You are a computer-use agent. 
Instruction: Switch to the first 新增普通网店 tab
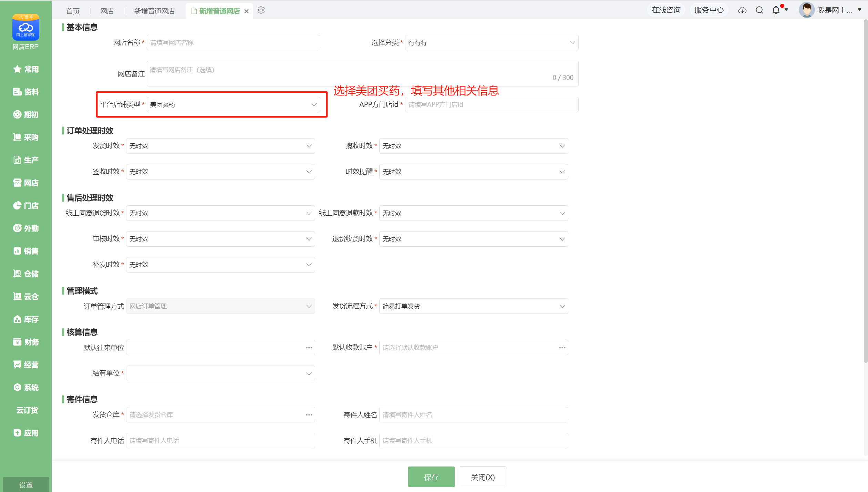[x=154, y=11]
